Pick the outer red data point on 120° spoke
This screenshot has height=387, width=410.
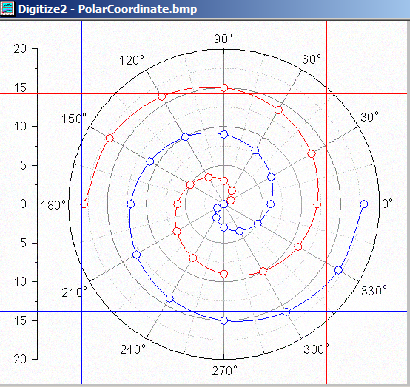click(162, 97)
